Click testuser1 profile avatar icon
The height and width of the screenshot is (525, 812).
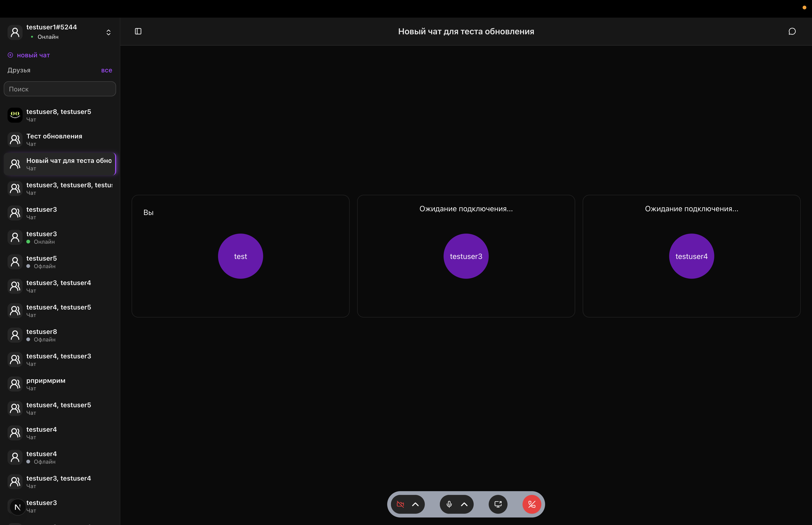pyautogui.click(x=15, y=32)
